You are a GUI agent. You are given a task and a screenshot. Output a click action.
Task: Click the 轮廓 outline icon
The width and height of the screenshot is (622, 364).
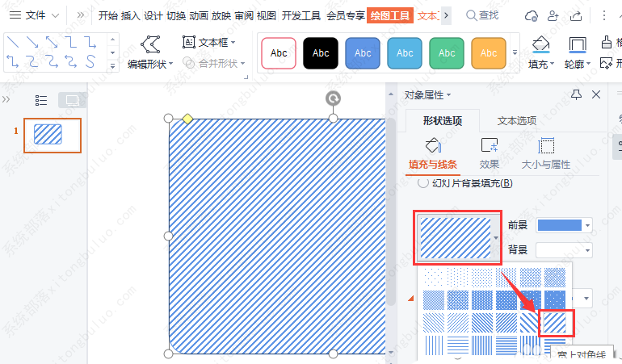pos(577,44)
